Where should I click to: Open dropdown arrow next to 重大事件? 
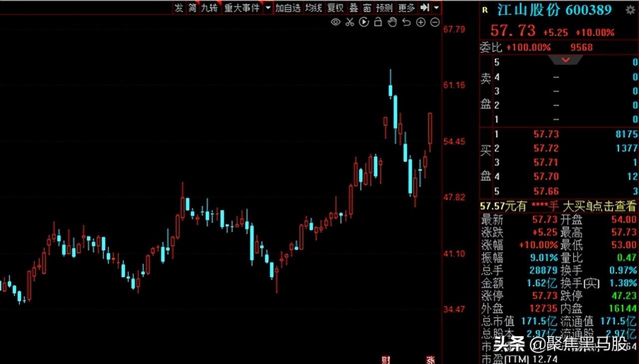(268, 7)
